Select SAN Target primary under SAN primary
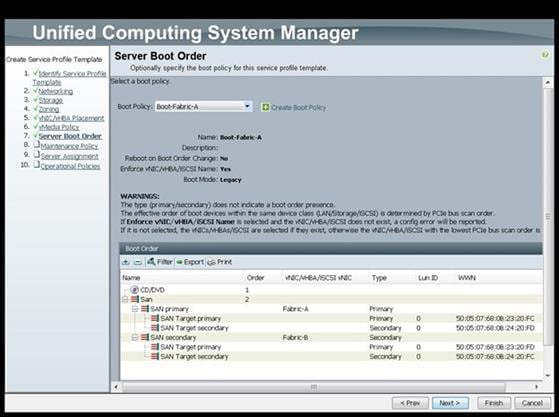Viewport: 559px width, 417px height. point(332,318)
